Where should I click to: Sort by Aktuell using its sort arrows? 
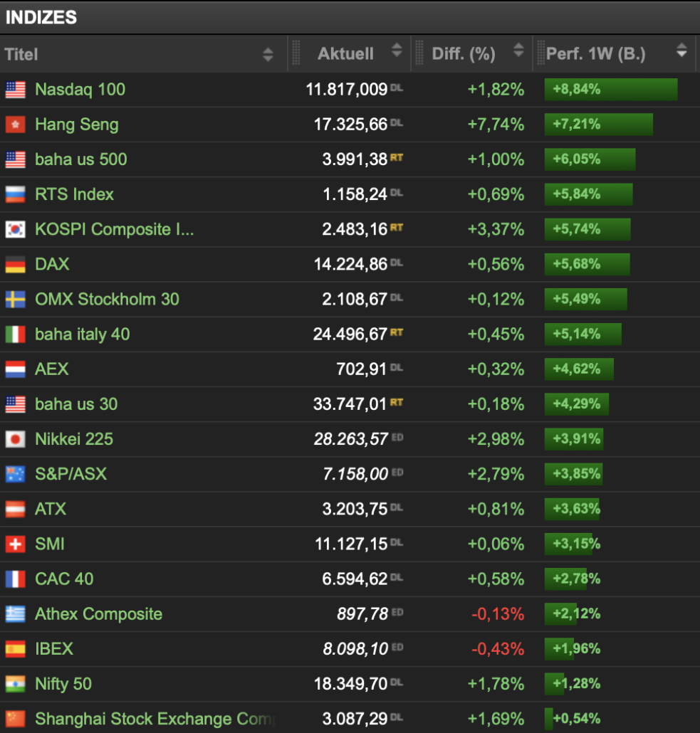pyautogui.click(x=397, y=50)
